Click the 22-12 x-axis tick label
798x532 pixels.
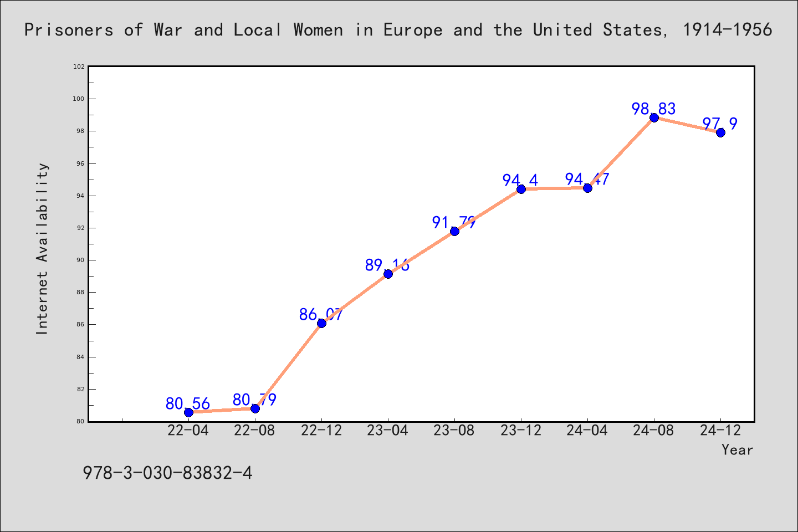pos(321,431)
